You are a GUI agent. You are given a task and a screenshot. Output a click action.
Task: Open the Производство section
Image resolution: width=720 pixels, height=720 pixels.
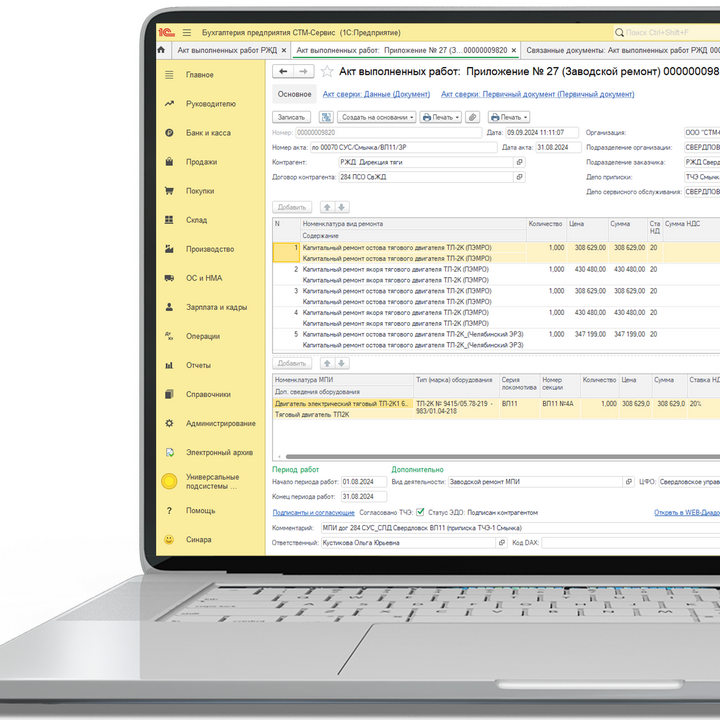point(210,249)
